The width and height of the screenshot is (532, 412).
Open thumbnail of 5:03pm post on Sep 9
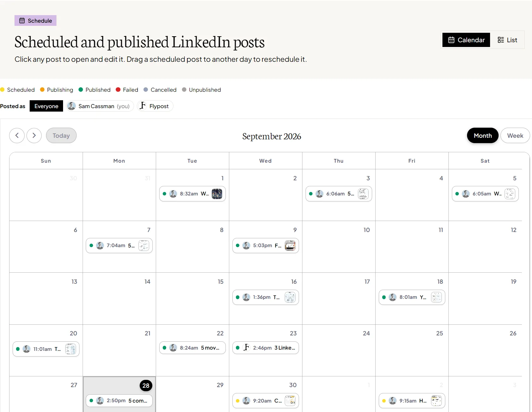[290, 245]
